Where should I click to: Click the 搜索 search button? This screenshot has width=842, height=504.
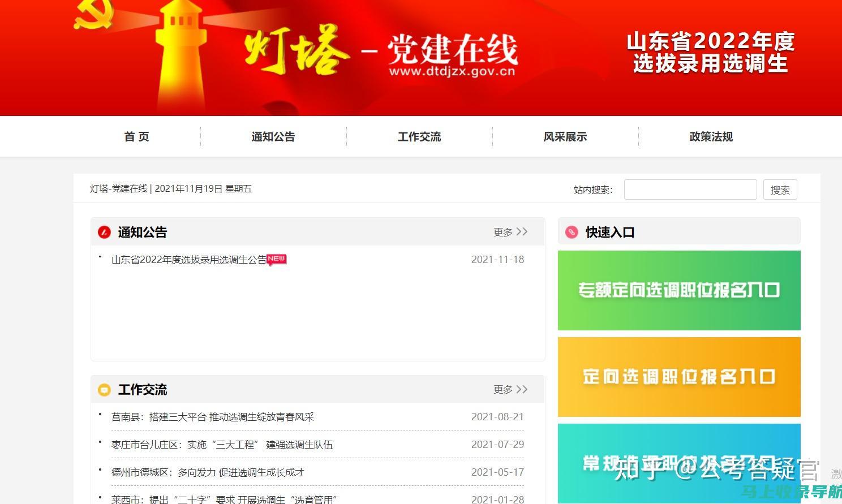[780, 189]
